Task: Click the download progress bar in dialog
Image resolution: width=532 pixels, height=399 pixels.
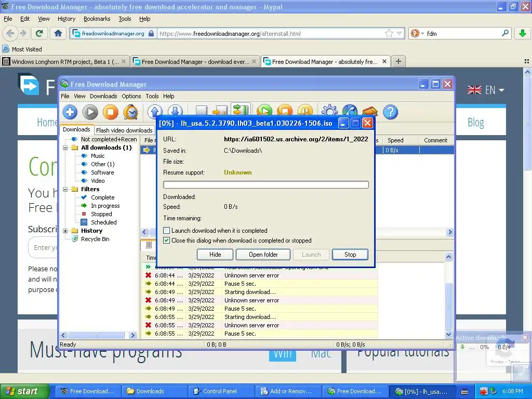Action: pos(265,184)
